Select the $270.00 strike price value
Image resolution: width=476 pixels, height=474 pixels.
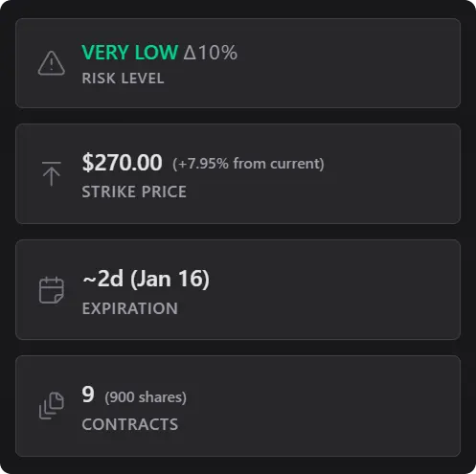point(122,163)
